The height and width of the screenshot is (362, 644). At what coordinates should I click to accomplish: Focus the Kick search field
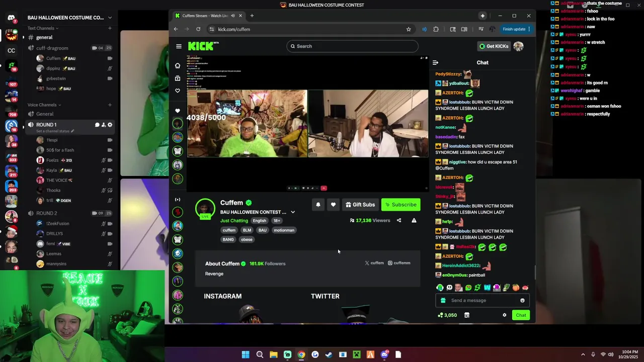pos(352,46)
